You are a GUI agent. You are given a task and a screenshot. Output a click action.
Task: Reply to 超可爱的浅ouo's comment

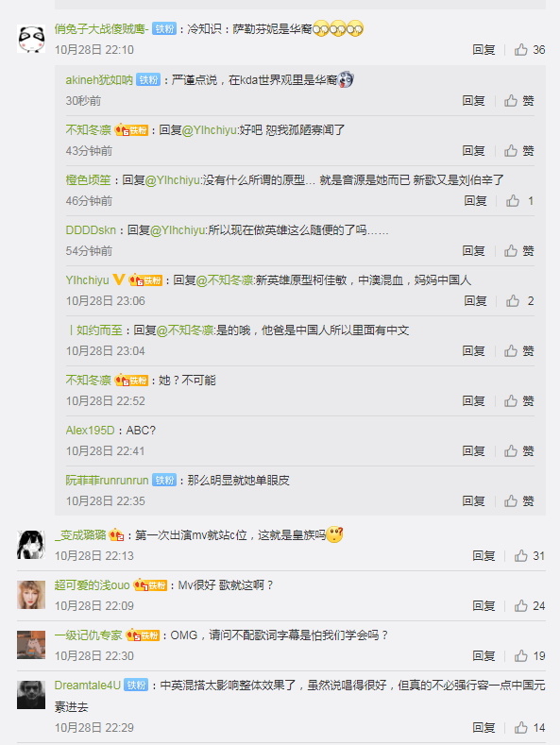484,606
